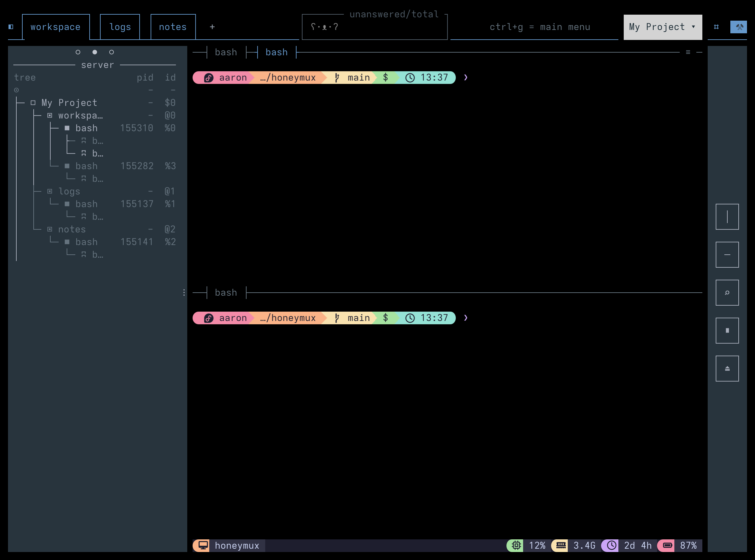Switch to the first bash pane tab

point(226,52)
